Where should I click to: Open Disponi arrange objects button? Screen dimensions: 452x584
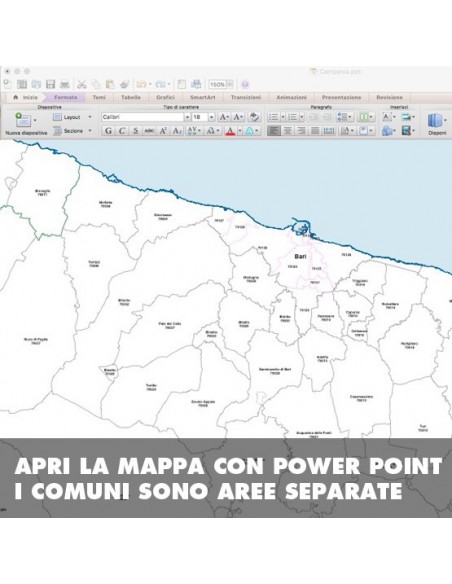point(436,124)
